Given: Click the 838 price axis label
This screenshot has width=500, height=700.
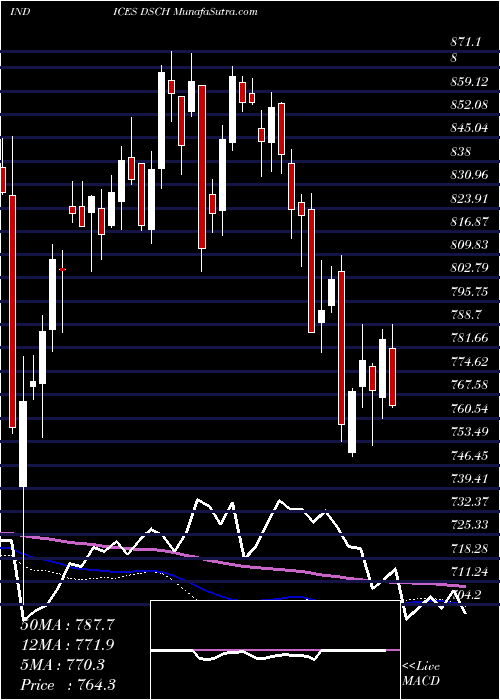Looking at the screenshot, I should [460, 152].
